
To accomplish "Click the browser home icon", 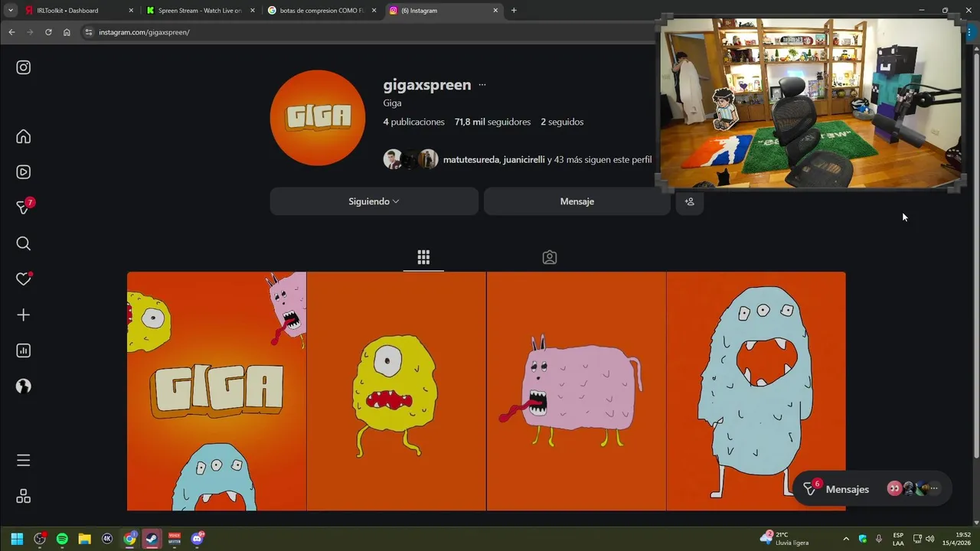I will [x=67, y=32].
